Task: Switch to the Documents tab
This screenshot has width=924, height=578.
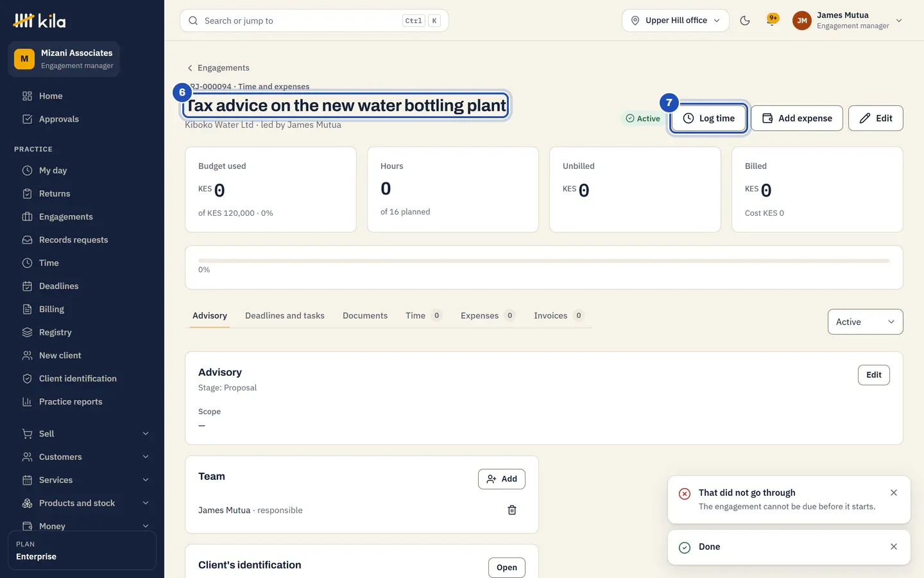Action: 365,315
